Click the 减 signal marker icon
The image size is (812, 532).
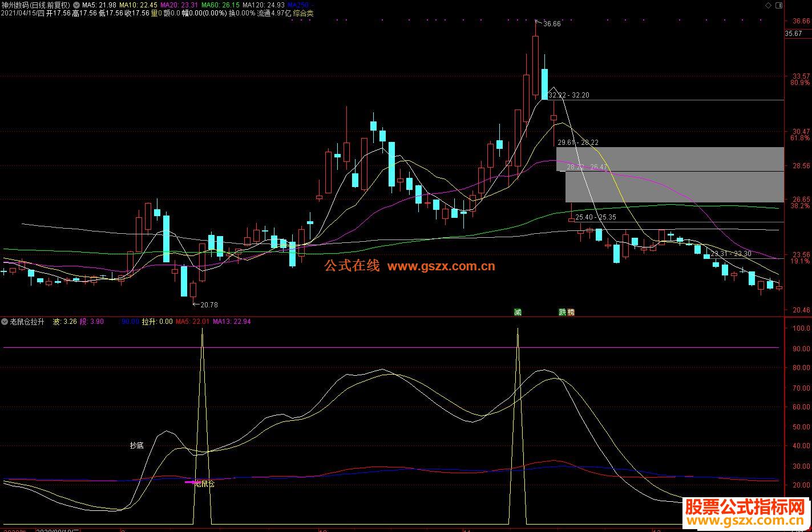click(518, 312)
